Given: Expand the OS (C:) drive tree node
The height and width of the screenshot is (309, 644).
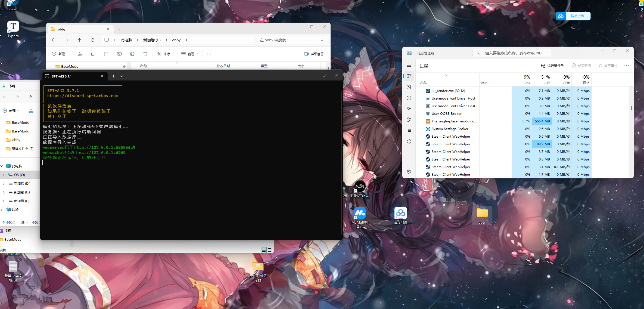Looking at the screenshot, I should tap(4, 175).
